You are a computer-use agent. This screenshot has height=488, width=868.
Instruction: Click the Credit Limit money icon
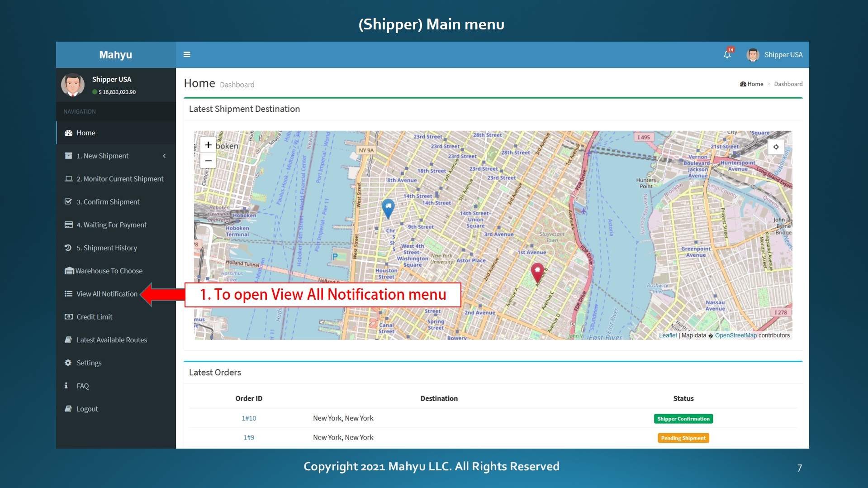click(x=68, y=317)
